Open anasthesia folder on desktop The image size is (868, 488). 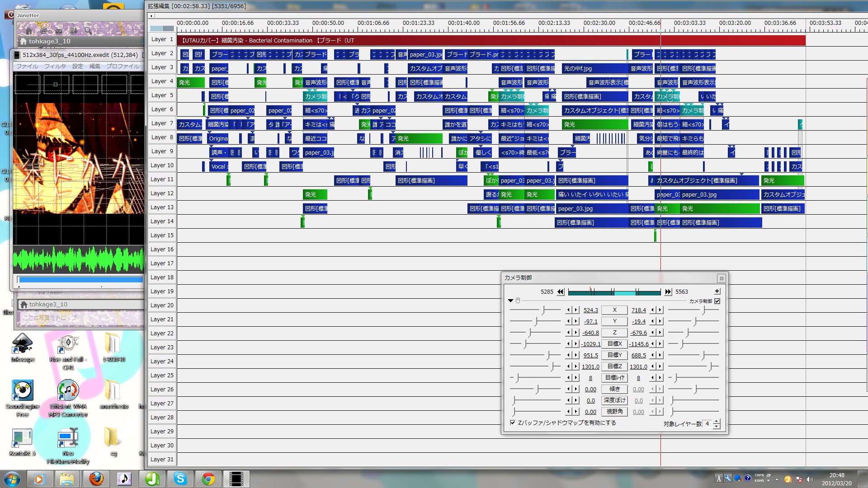[x=113, y=395]
